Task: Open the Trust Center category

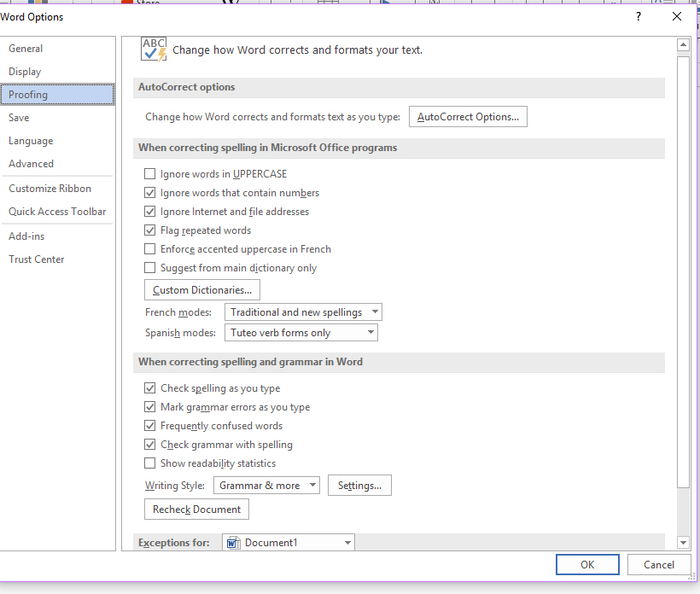Action: [37, 259]
